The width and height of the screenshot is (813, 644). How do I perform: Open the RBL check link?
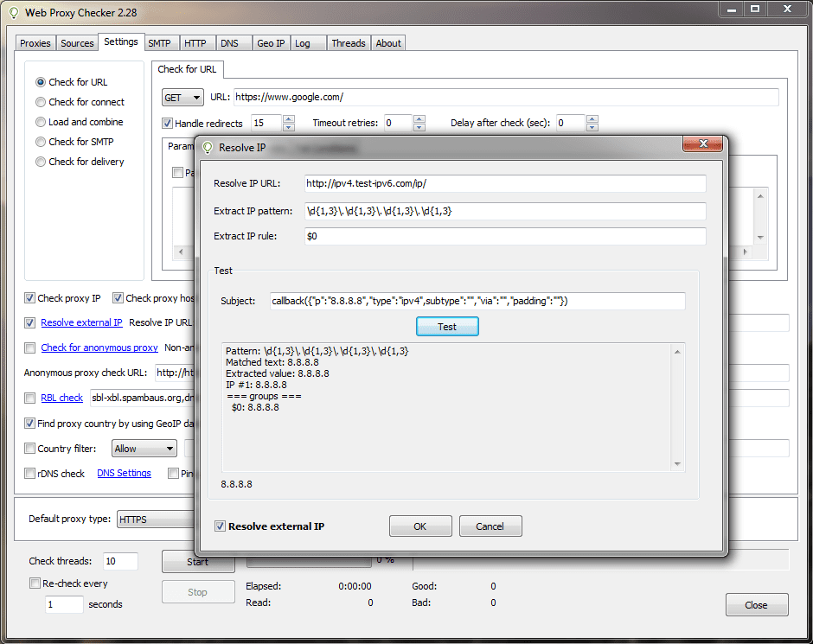(61, 398)
